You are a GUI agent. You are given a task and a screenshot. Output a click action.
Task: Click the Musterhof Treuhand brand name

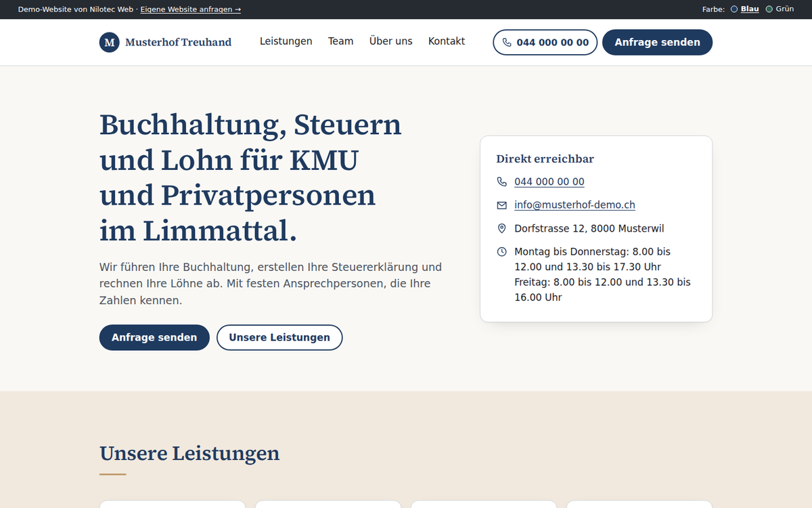tap(179, 42)
